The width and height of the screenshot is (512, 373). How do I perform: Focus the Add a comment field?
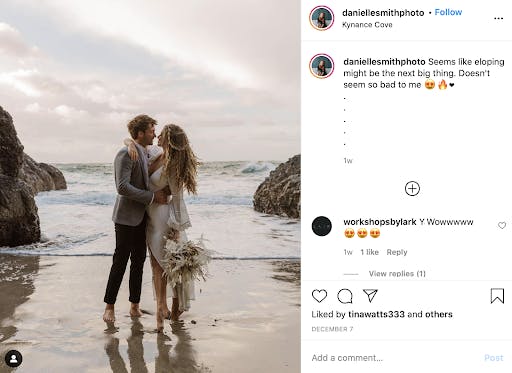click(393, 358)
